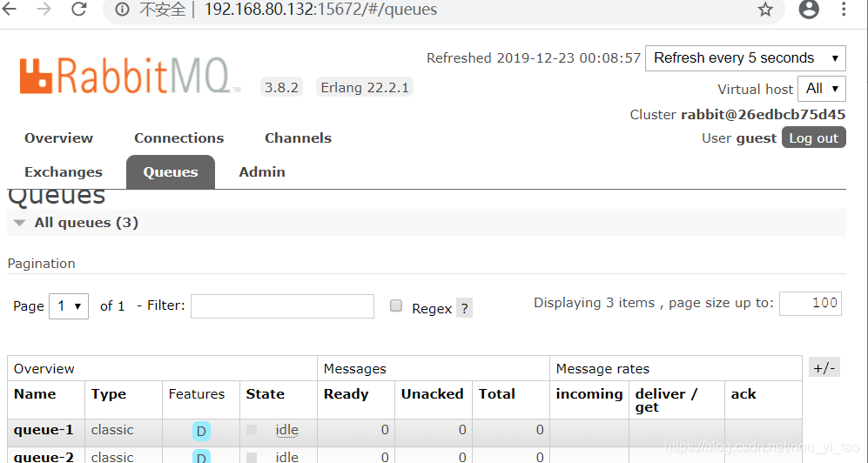Sort by the incoming column header
Viewport: 868px width, 463px height.
(x=589, y=394)
